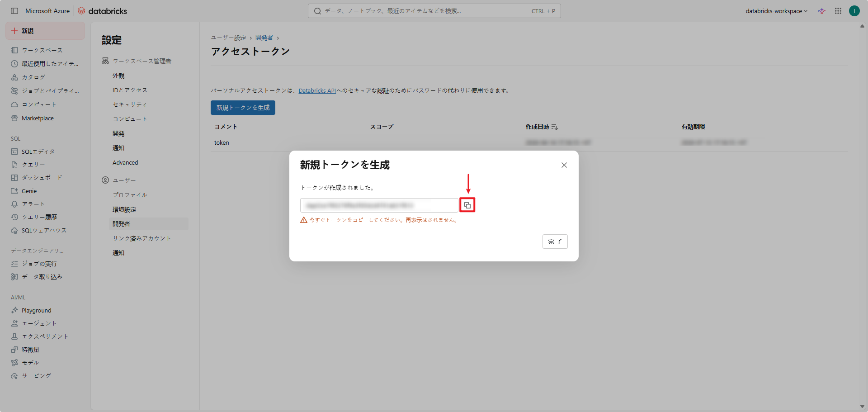Open Genie from the sidebar
Screen dimensions: 868x412
pos(29,191)
